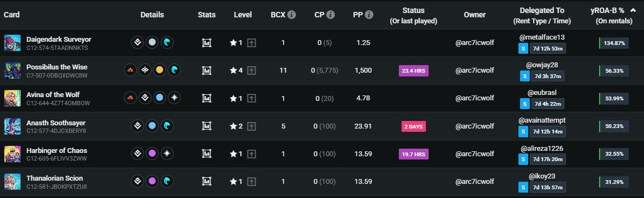This screenshot has height=198, width=644.
Task: Click 134.87% yROA value bar
Action: [614, 43]
